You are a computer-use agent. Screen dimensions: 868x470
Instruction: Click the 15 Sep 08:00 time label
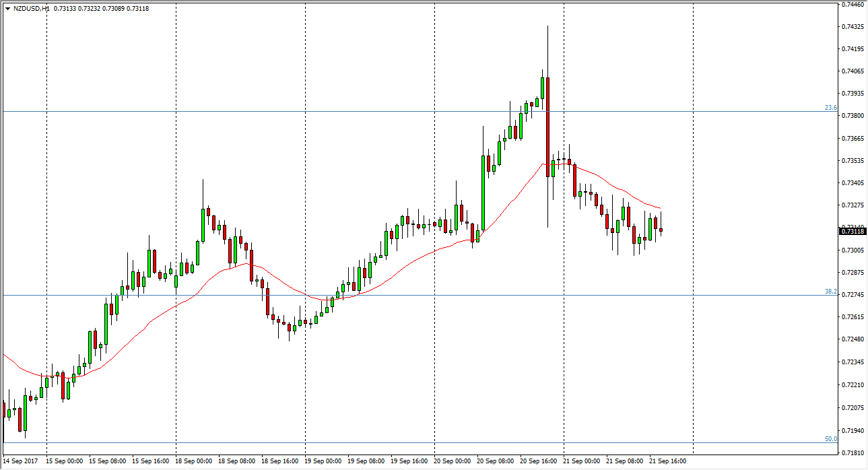109,461
